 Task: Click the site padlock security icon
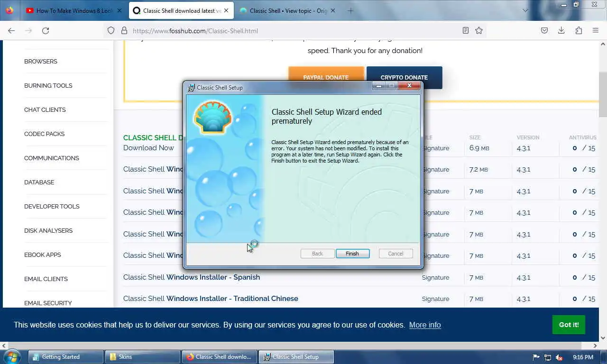(x=124, y=30)
